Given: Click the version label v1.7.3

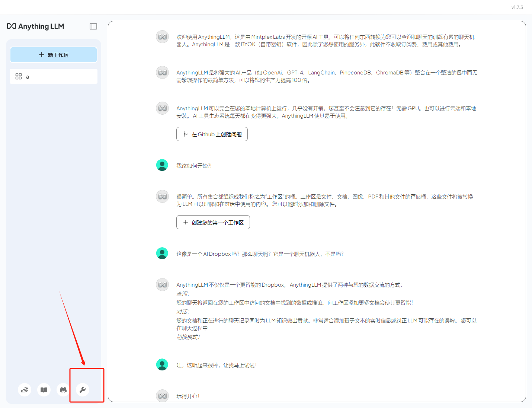Looking at the screenshot, I should [x=517, y=7].
